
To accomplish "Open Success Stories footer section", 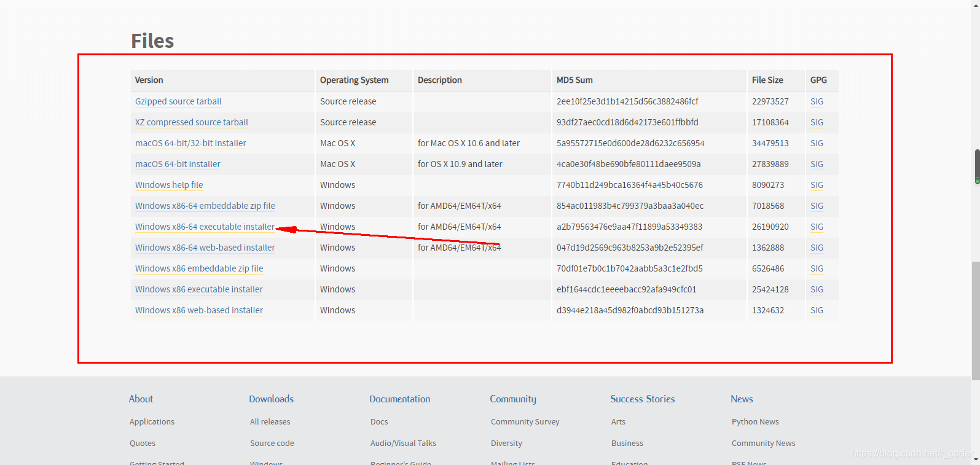I will click(x=642, y=399).
